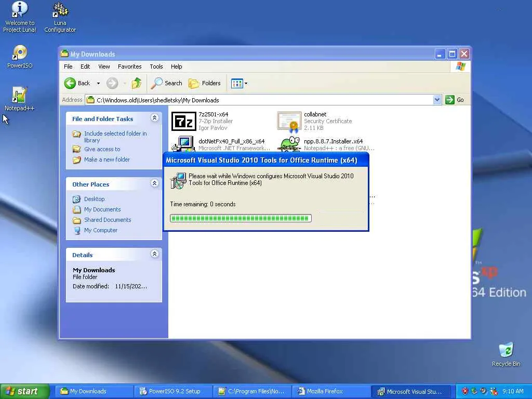Collapse Details panel
Image resolution: width=532 pixels, height=399 pixels.
coord(154,254)
